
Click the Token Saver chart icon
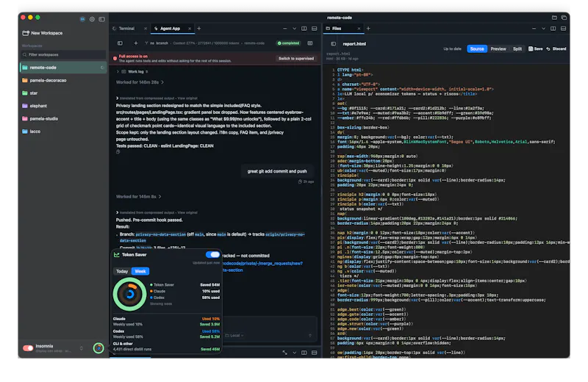(x=117, y=254)
